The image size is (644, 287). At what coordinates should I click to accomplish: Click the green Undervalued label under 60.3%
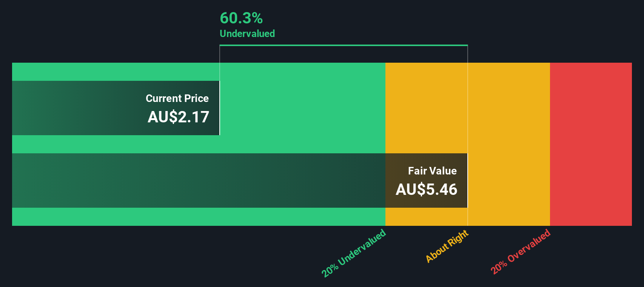coord(247,34)
